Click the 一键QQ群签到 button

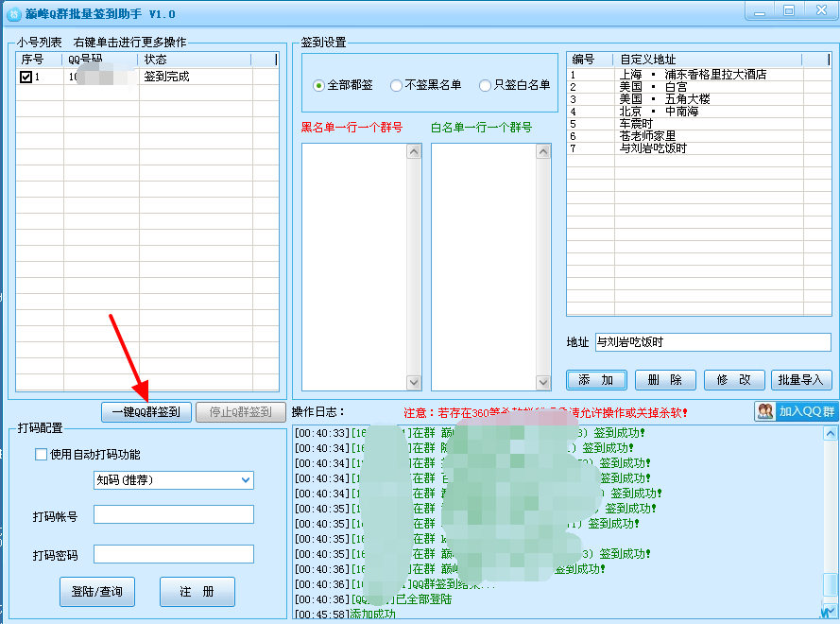tap(146, 411)
